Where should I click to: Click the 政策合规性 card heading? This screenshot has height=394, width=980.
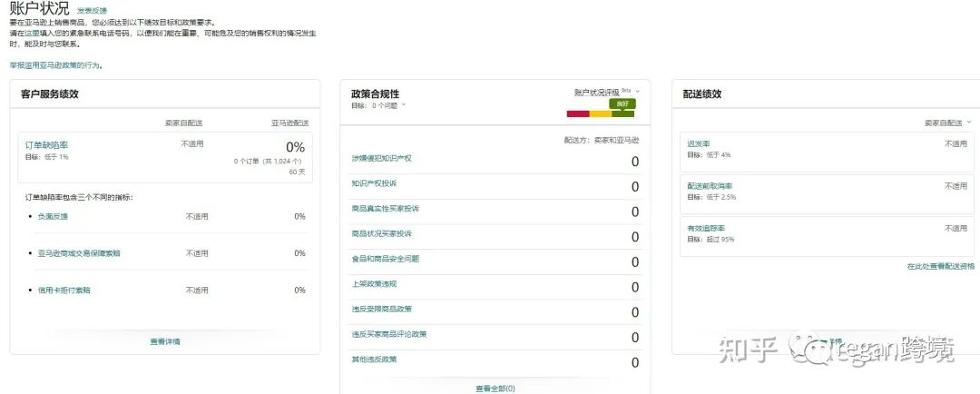pyautogui.click(x=375, y=94)
